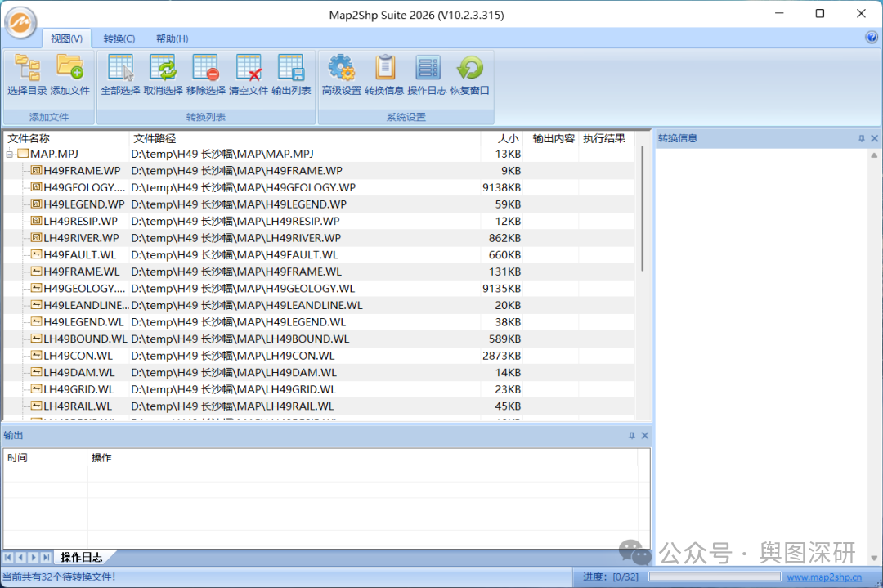Click the 选择目录 folder icon

[x=27, y=68]
